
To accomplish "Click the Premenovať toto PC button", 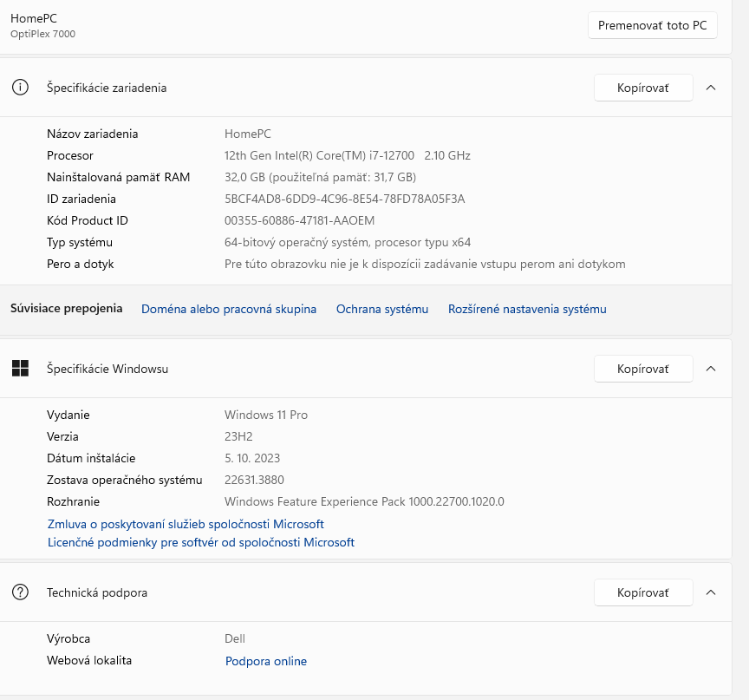I will point(653,25).
